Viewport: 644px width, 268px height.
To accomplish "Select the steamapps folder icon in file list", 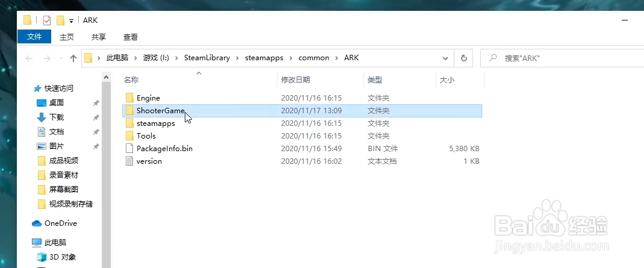I will pos(129,123).
